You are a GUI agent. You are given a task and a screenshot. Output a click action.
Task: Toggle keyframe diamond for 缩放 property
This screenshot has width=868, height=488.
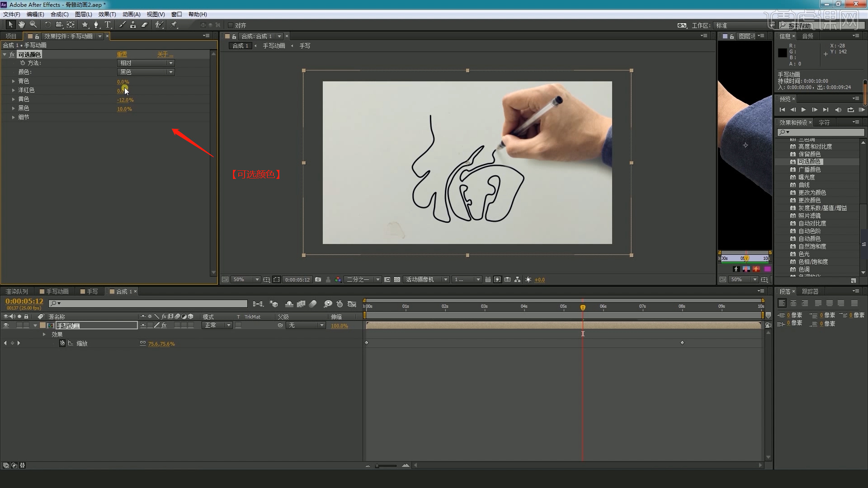[x=12, y=343]
